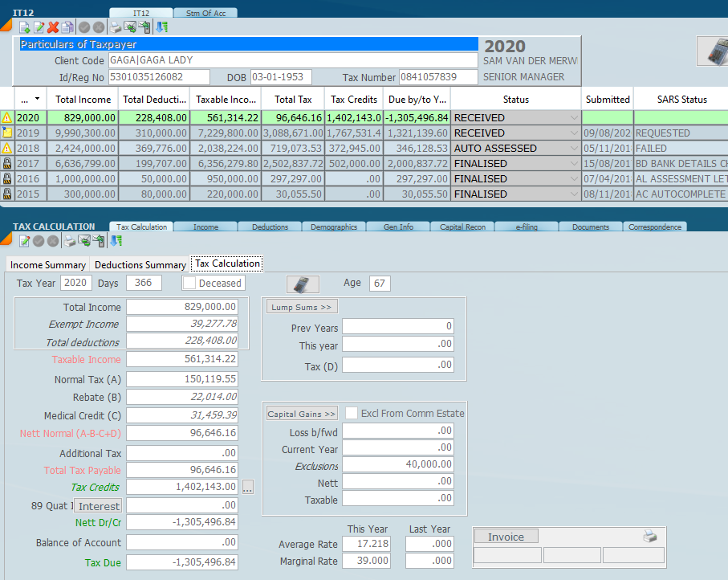Image resolution: width=728 pixels, height=580 pixels.
Task: Click the blue sort arrow icon in IT12 toolbar
Action: (x=161, y=27)
